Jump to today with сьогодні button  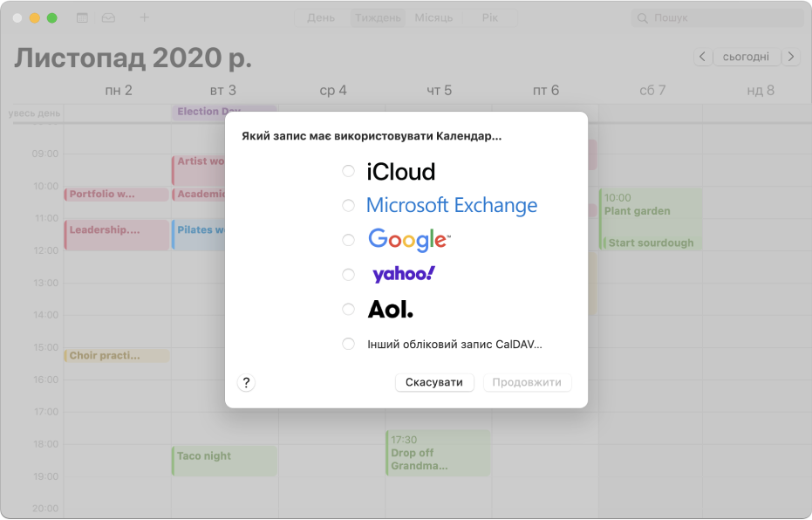(747, 57)
